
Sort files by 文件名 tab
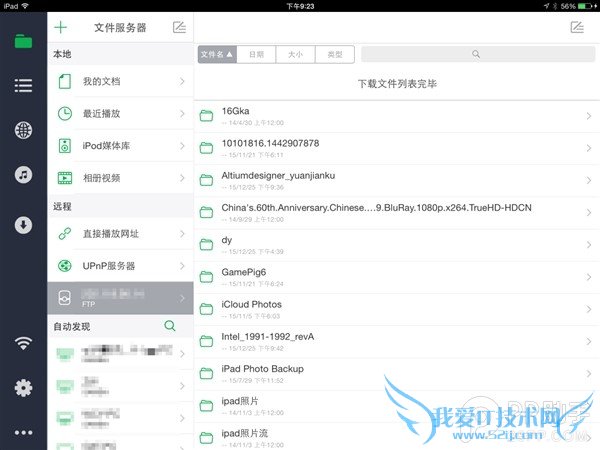[x=217, y=54]
